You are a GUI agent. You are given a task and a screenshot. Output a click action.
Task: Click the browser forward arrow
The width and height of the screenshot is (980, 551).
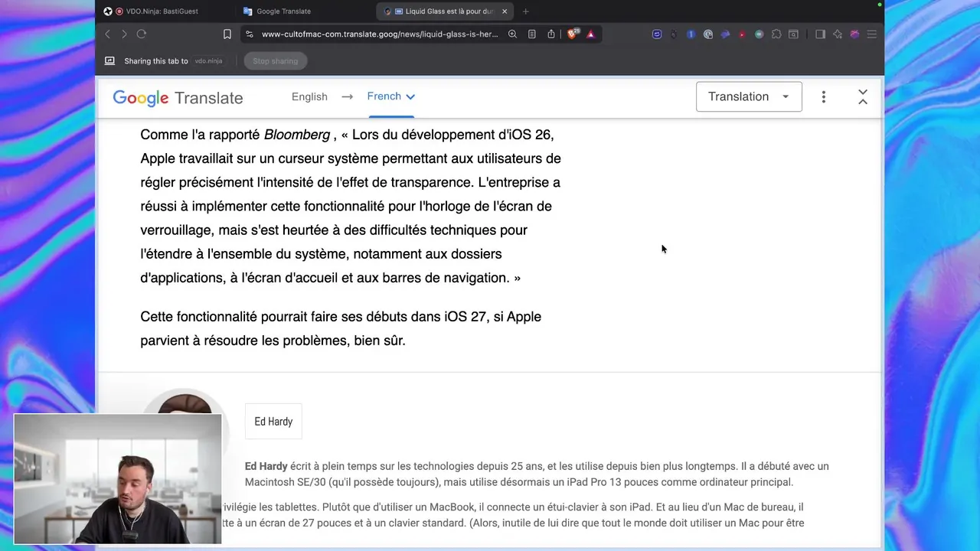pos(124,34)
